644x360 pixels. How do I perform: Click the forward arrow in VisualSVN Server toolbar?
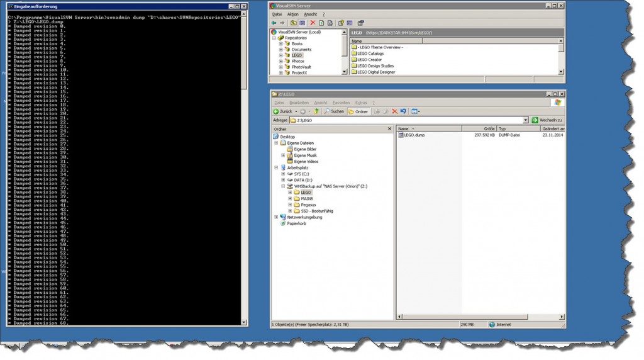(282, 23)
